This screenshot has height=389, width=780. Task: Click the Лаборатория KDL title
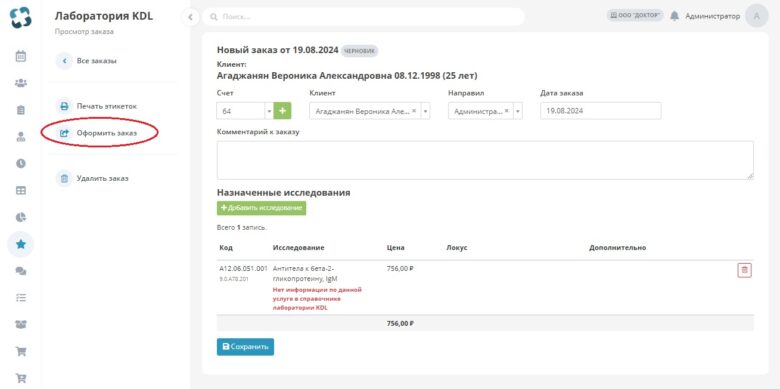[x=103, y=16]
